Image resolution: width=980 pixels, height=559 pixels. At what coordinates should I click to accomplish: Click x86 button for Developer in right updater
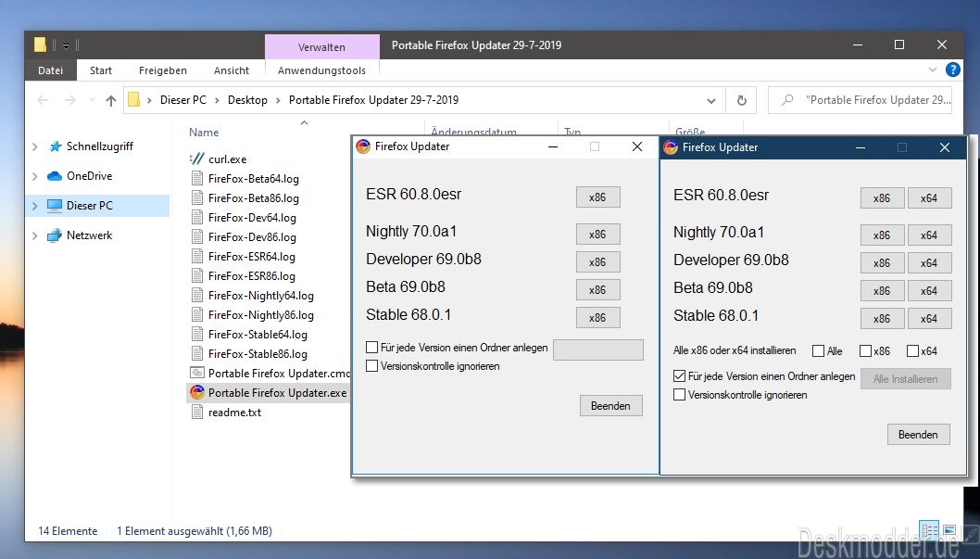tap(882, 263)
